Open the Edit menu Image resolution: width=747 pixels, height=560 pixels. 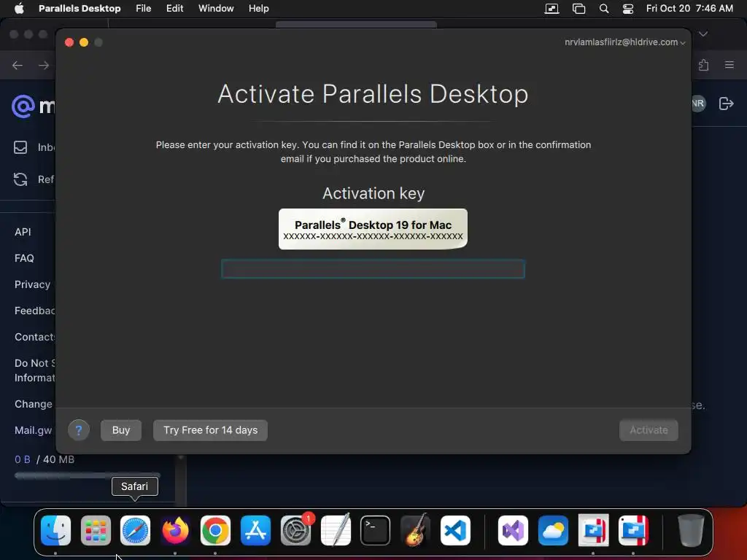pos(175,8)
